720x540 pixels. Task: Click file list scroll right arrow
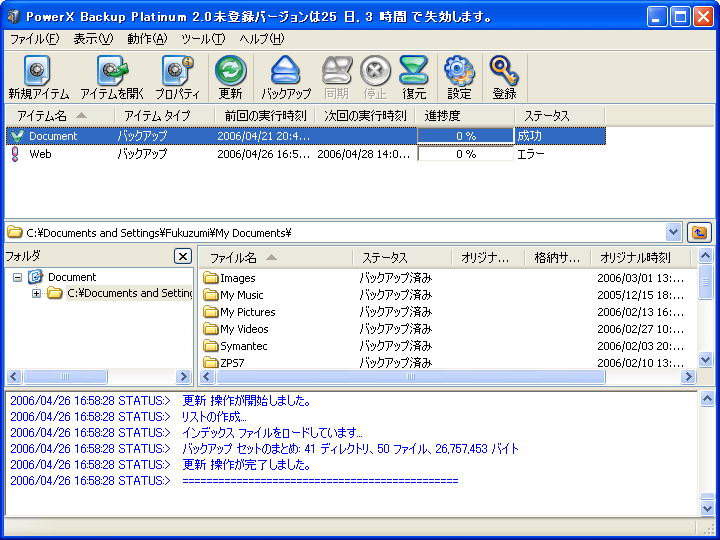coord(688,377)
